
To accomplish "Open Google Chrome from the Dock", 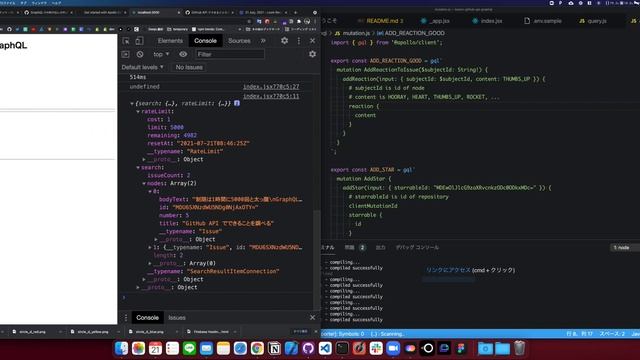I will pyautogui.click(x=257, y=348).
